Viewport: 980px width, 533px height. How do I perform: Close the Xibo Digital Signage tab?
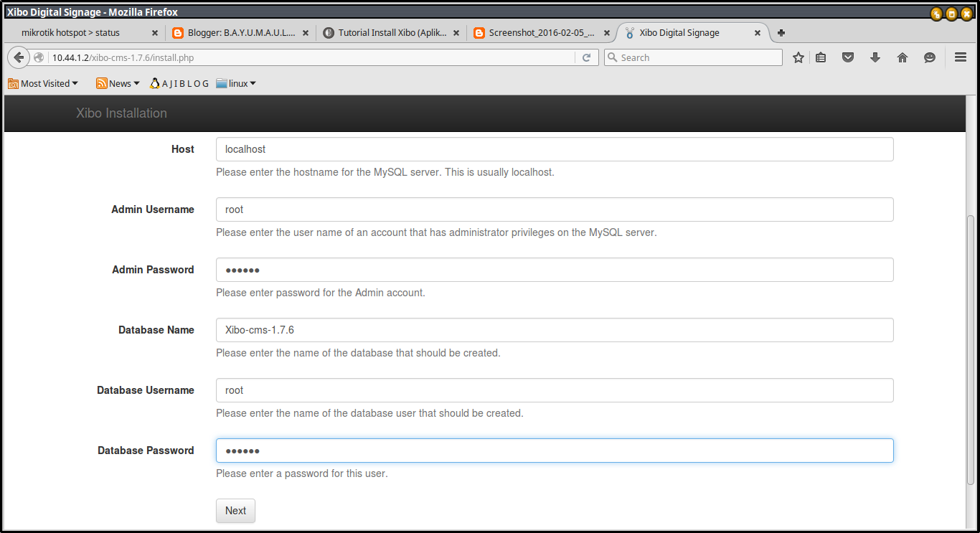coord(758,33)
